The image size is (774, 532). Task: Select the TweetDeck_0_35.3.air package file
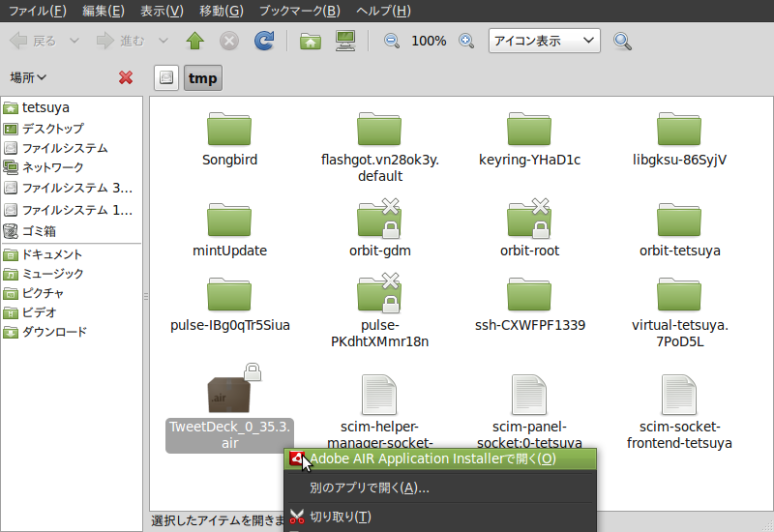pyautogui.click(x=229, y=407)
